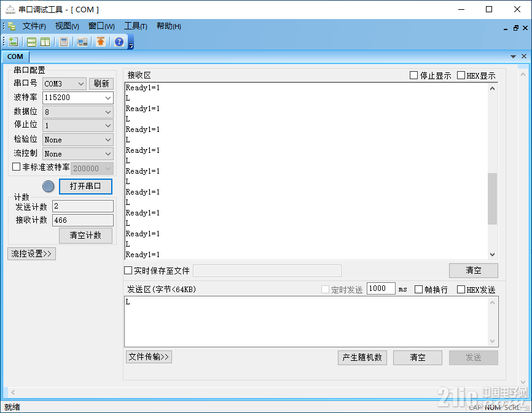This screenshot has width=532, height=413.
Task: Toggle 停止显示 checkbox
Action: click(413, 75)
